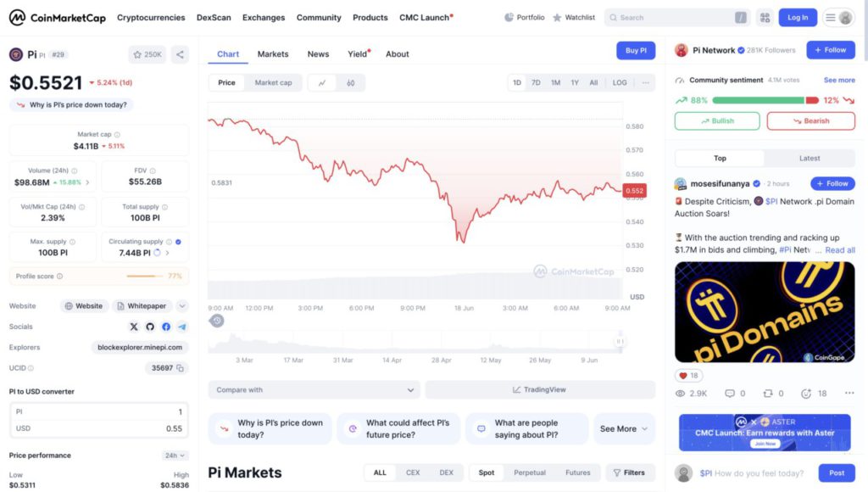
Task: Open the X (Twitter) social icon
Action: 133,327
